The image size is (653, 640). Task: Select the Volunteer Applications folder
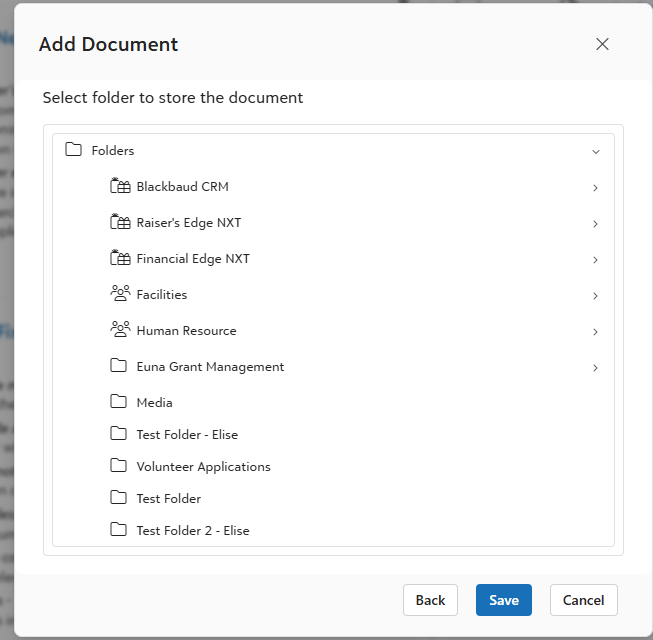point(203,466)
